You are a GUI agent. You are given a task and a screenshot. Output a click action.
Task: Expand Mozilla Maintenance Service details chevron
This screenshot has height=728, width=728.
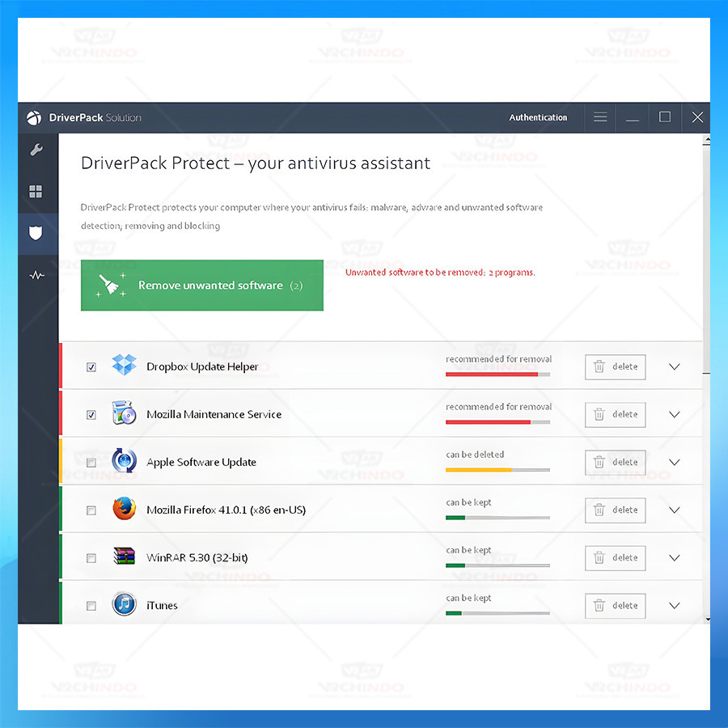tap(674, 415)
